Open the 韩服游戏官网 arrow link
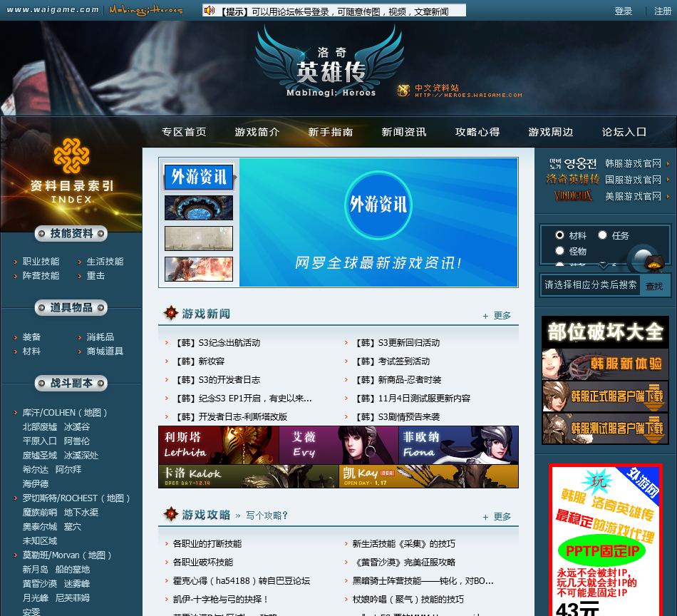Viewport: 677px width, 616px height. [637, 164]
